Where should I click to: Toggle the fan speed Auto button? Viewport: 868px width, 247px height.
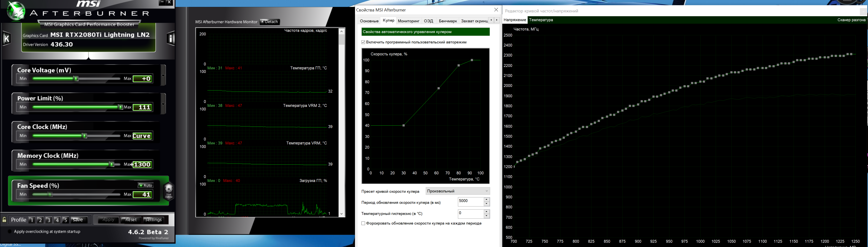click(x=146, y=185)
